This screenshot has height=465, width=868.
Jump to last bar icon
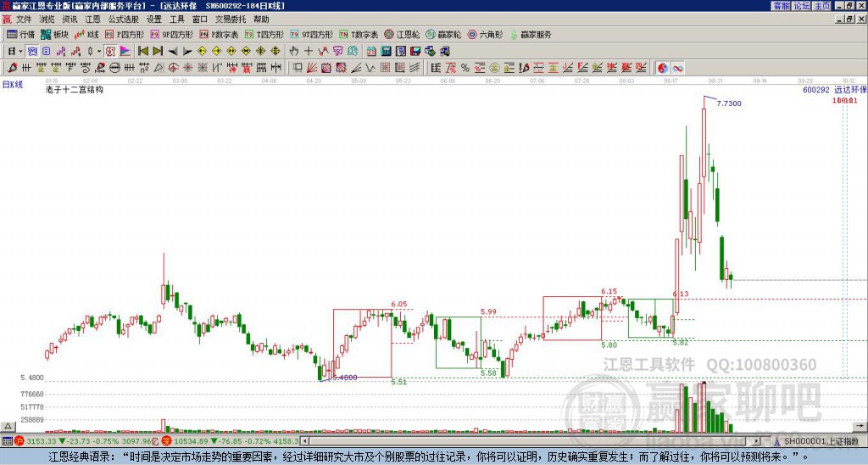[158, 52]
